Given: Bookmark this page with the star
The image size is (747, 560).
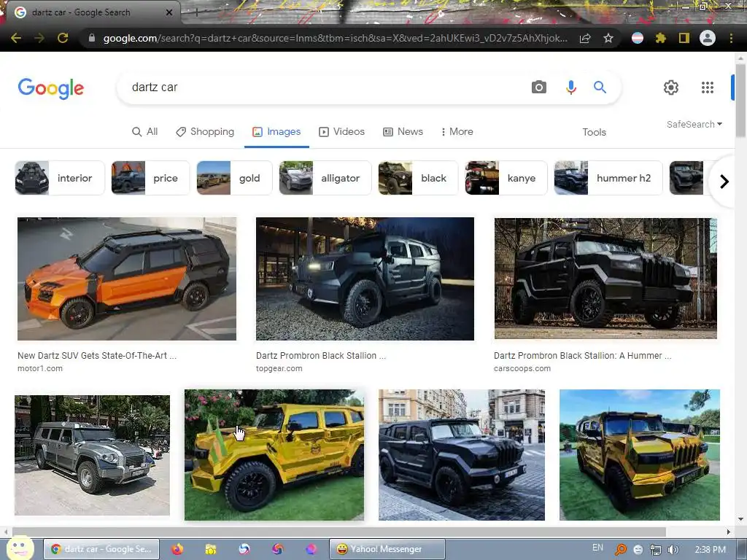Looking at the screenshot, I should (x=608, y=38).
